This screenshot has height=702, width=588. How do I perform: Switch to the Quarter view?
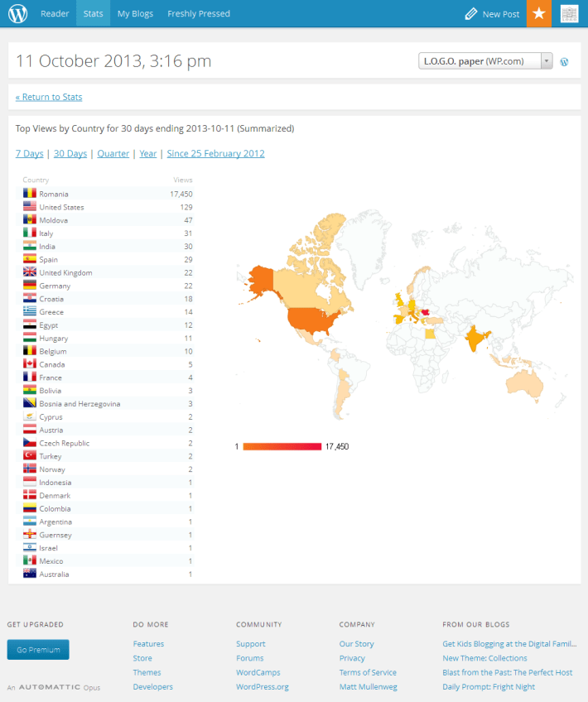point(113,154)
